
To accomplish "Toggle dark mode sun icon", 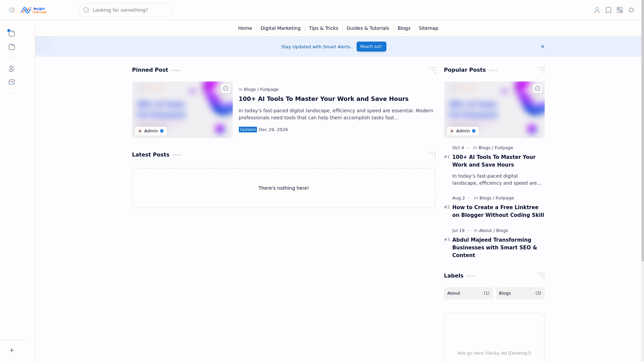I will (x=631, y=10).
